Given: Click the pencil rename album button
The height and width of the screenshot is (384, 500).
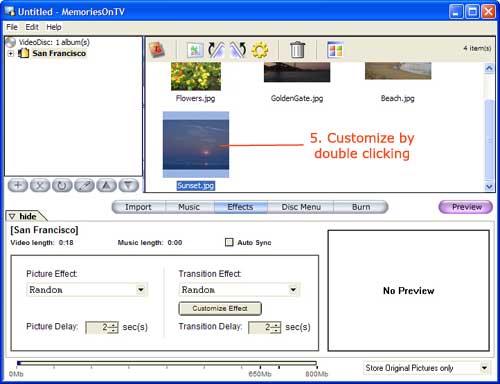Looking at the screenshot, I should pyautogui.click(x=84, y=185).
